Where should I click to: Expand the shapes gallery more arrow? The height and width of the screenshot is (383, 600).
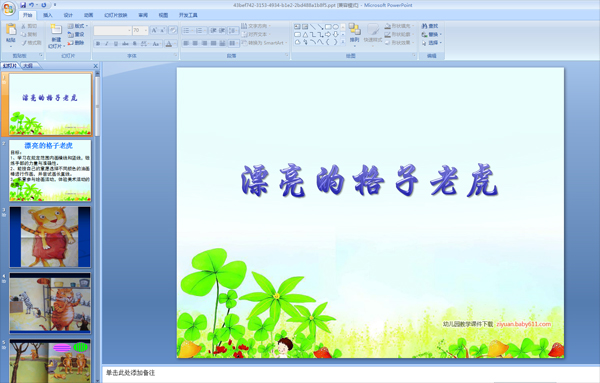click(343, 42)
